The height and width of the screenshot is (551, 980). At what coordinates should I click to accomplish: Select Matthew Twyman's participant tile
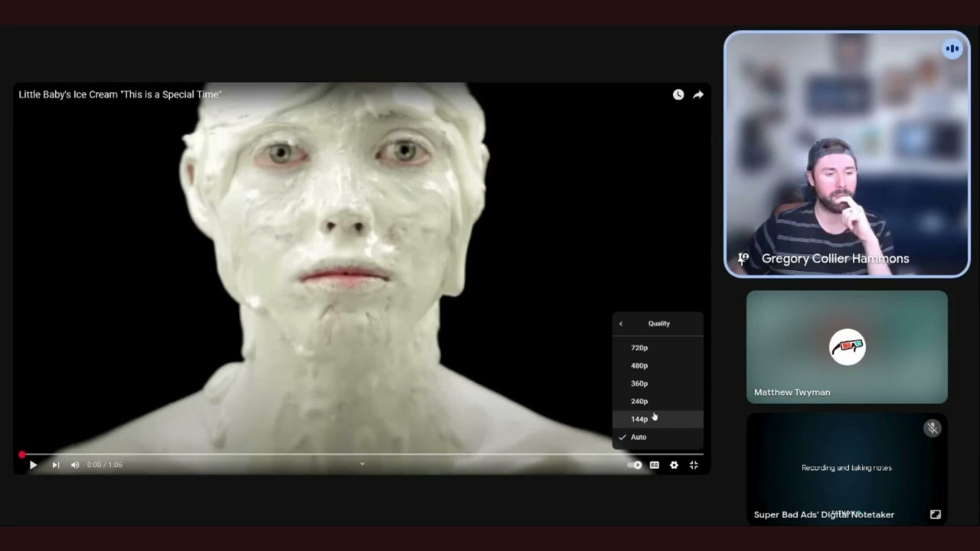(x=847, y=347)
